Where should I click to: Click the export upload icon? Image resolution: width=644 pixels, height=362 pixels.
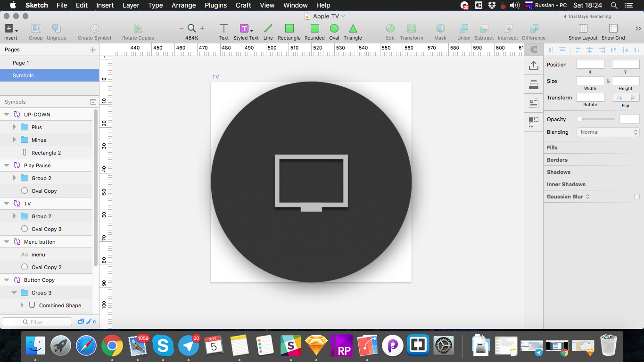534,66
